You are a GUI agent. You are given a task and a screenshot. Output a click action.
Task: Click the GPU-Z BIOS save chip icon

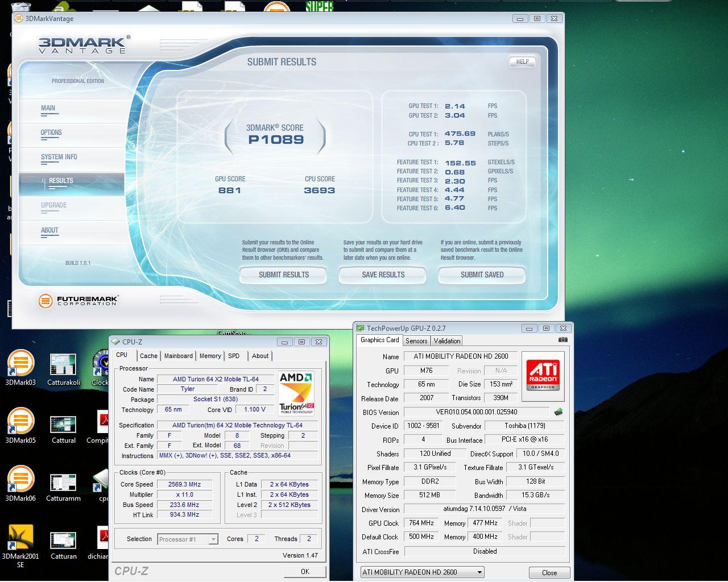pos(559,412)
